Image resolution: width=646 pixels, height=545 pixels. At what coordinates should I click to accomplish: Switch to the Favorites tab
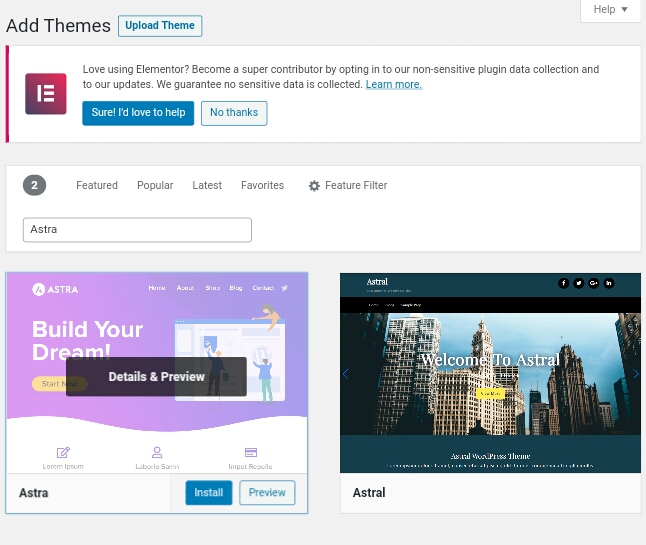pyautogui.click(x=262, y=185)
